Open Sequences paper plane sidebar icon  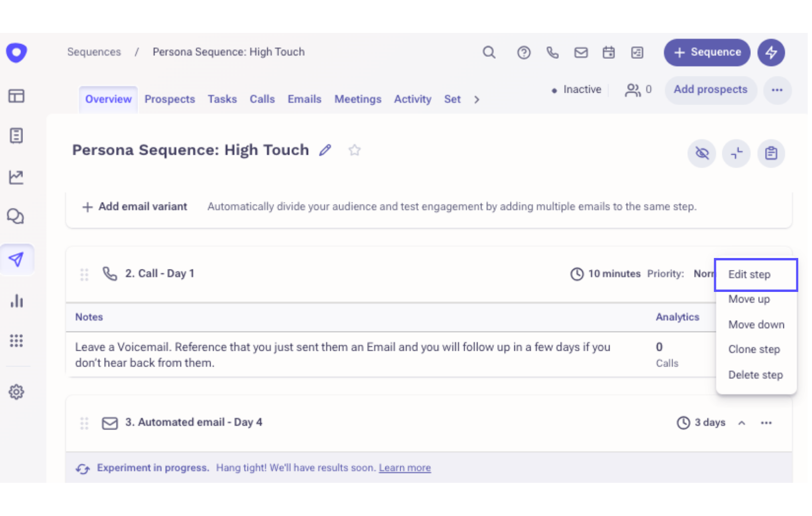[x=16, y=259]
